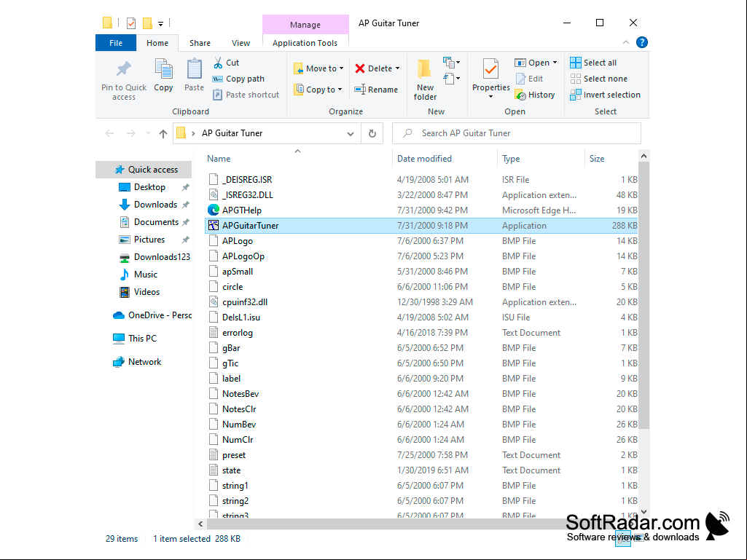The image size is (747, 560).
Task: Collapse the ribbon with the chevron
Action: [x=626, y=42]
